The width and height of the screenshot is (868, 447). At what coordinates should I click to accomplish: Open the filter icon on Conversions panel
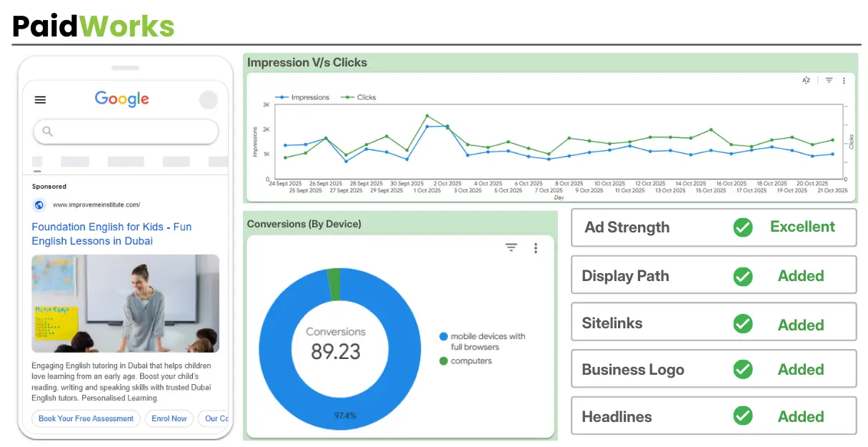point(512,247)
